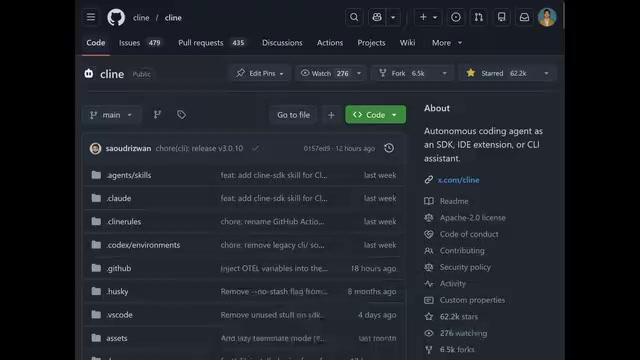Open the 276 watching link
The image size is (640, 360).
(463, 333)
